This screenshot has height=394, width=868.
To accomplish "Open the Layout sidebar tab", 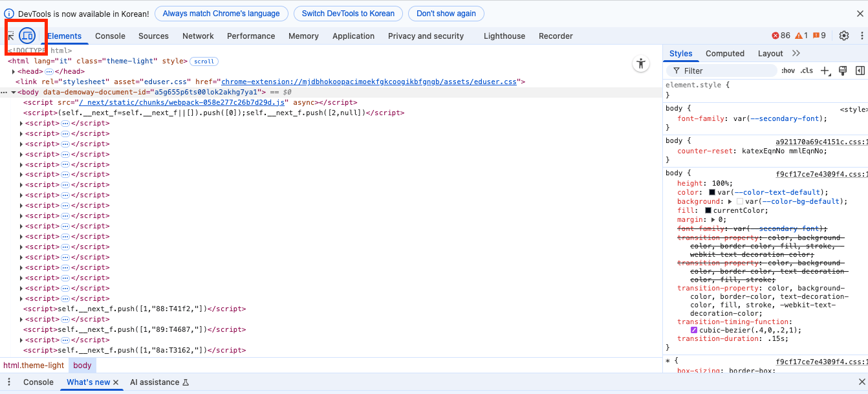I will tap(770, 54).
